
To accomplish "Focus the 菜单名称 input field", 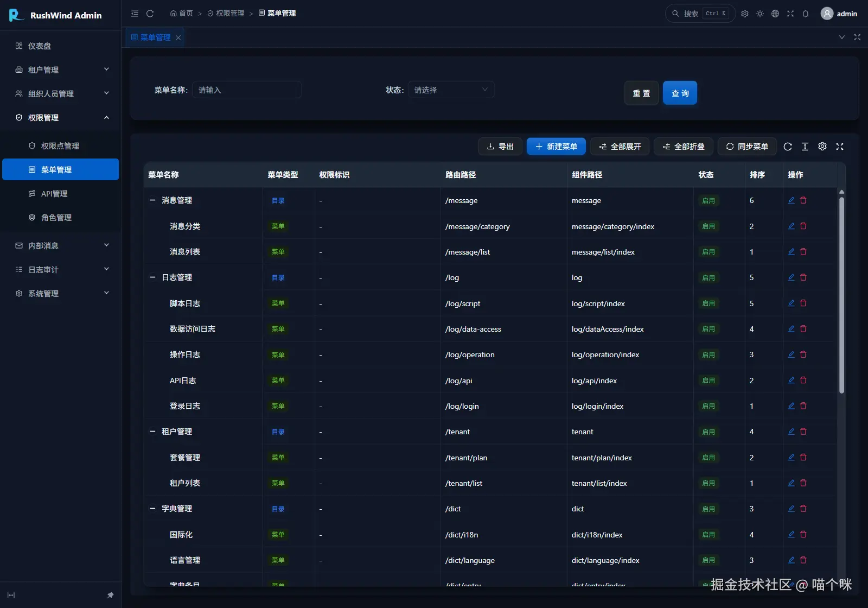I will click(247, 90).
